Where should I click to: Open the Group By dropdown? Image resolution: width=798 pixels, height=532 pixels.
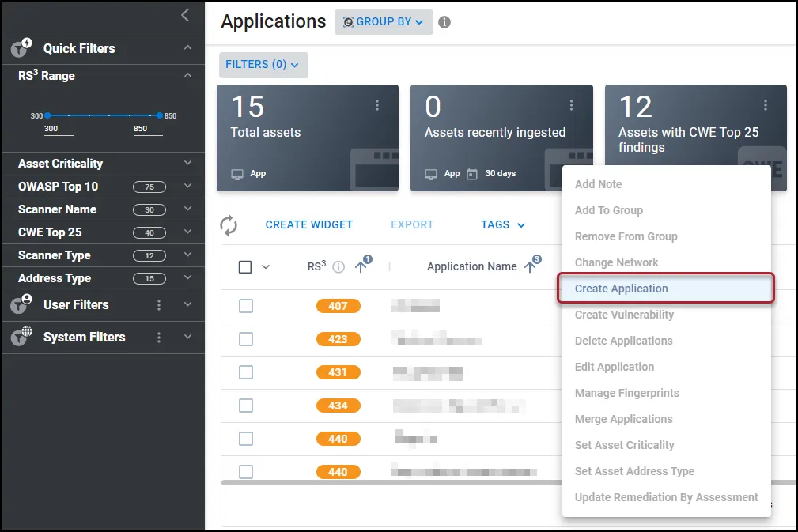pos(384,22)
